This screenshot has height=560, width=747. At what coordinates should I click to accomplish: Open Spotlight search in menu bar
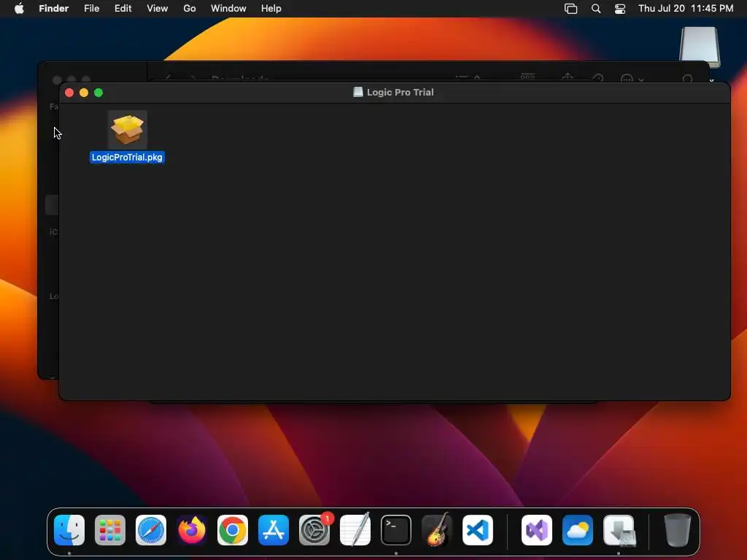point(596,9)
